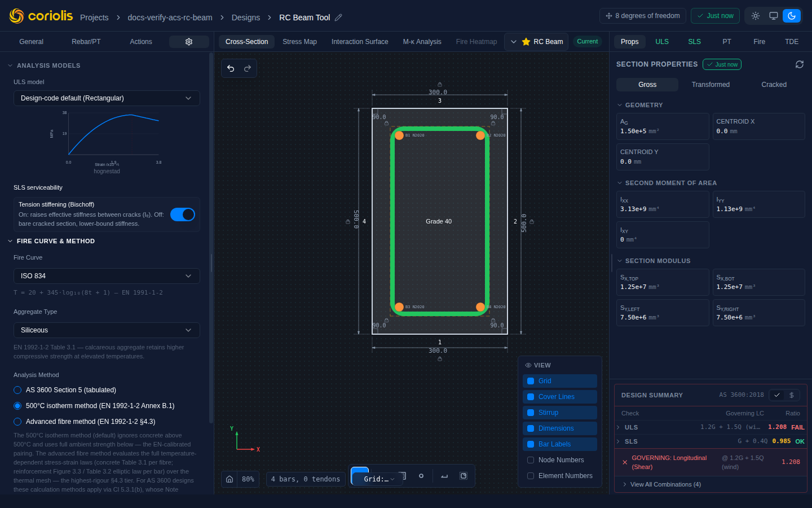Select 500°C isotherm method radio
Viewport: 812px width, 508px height.
point(17,406)
